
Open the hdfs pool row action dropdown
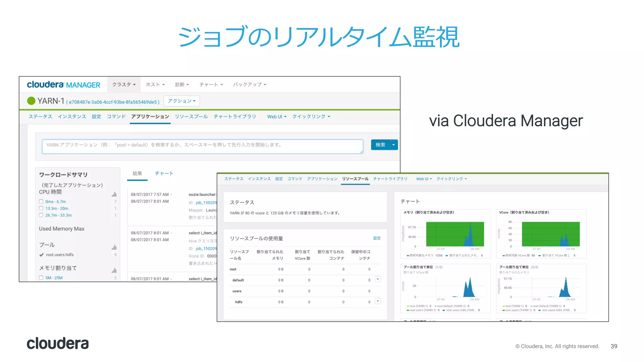point(378,301)
